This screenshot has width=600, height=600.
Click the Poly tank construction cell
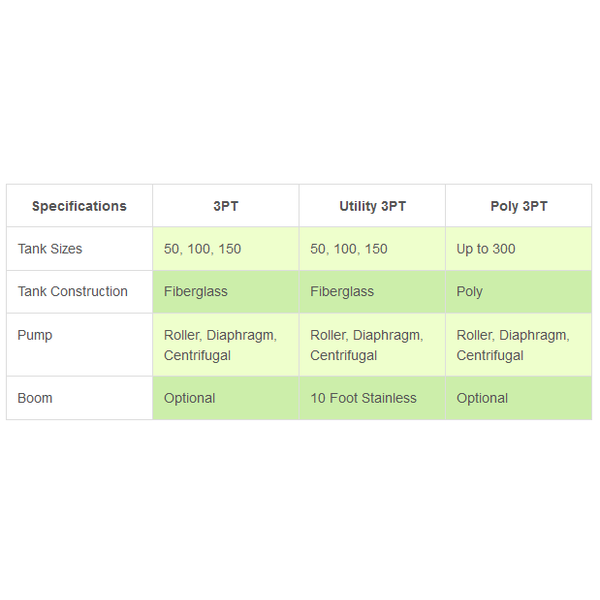tap(519, 292)
